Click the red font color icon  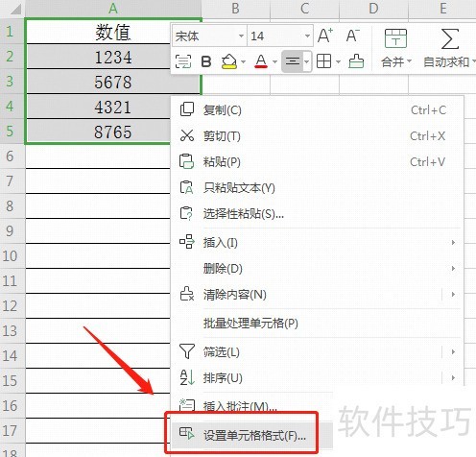[x=261, y=61]
